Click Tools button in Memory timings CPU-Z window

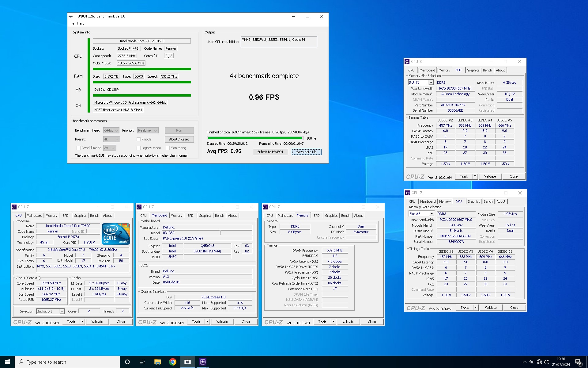[x=322, y=322]
